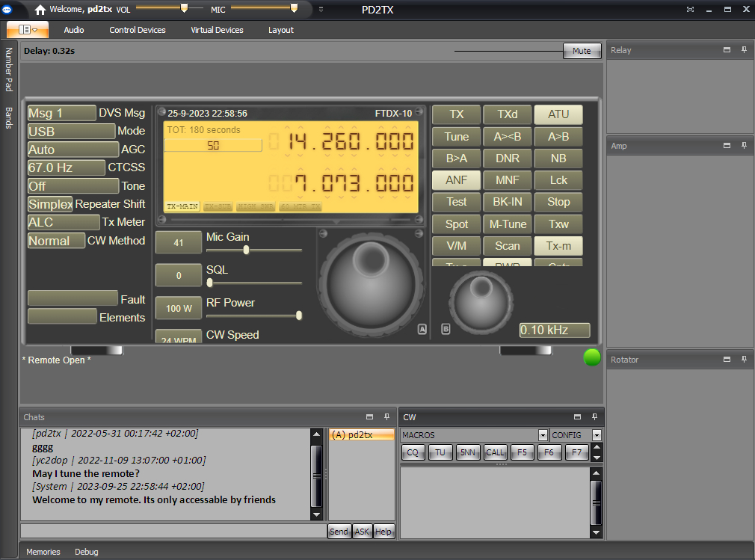Screen dimensions: 755x560
Task: Switch to the Memories tab
Action: (x=43, y=552)
